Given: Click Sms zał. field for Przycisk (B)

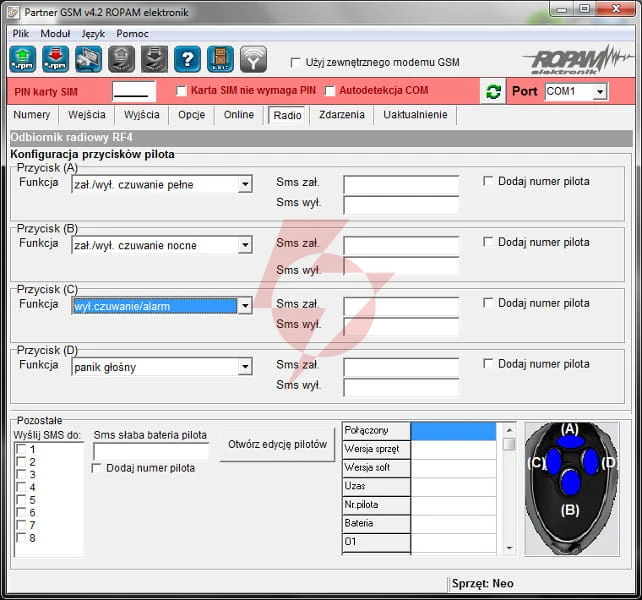Looking at the screenshot, I should click(x=401, y=245).
